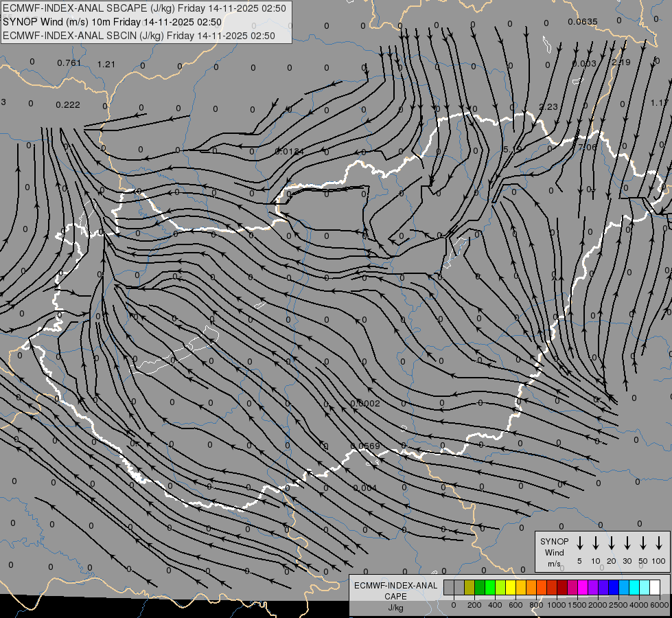Click the 0.004 value on the map
This screenshot has width=672, height=618.
pos(365,488)
